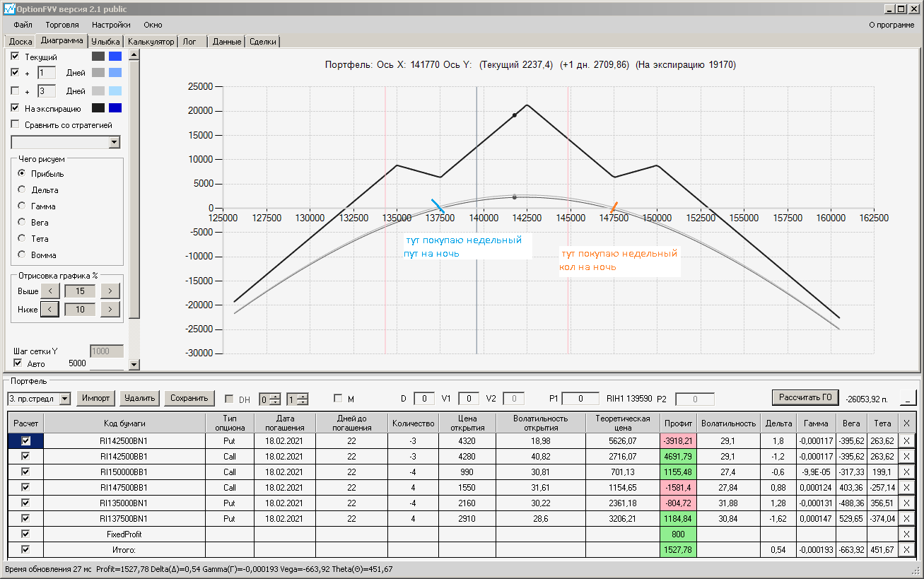Enable Сравнить со стратегией checkbox
924x579 pixels.
point(16,125)
